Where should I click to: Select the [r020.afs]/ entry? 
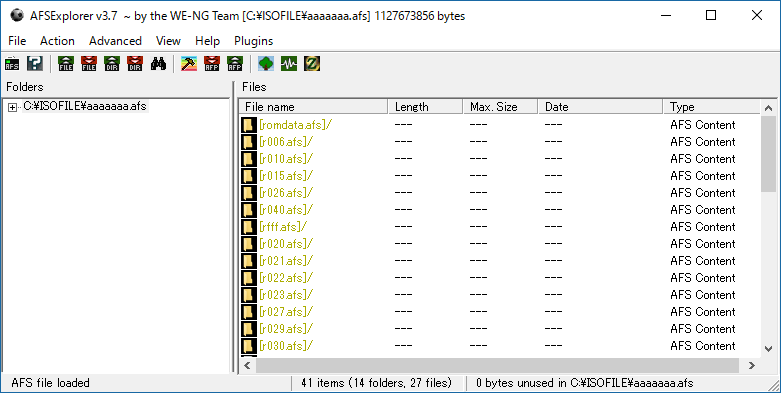(x=286, y=244)
